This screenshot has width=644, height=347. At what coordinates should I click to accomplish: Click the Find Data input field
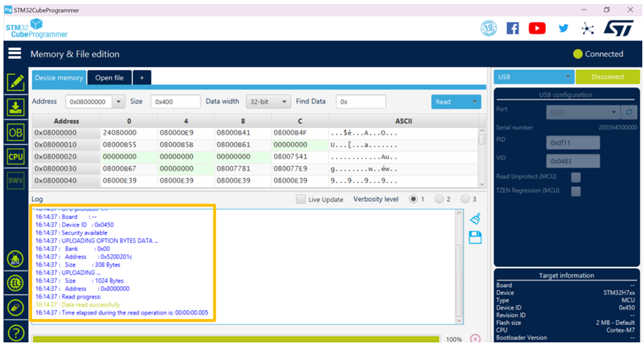coord(360,102)
